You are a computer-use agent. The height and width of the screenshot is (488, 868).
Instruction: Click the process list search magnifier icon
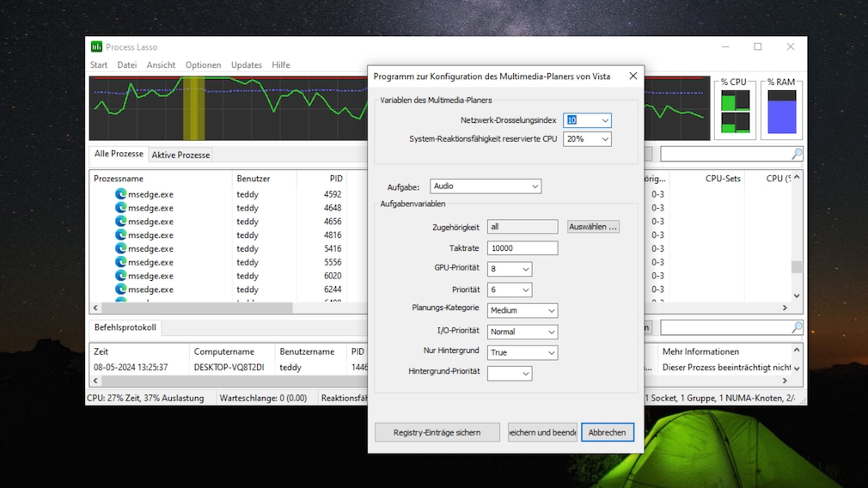coord(797,154)
